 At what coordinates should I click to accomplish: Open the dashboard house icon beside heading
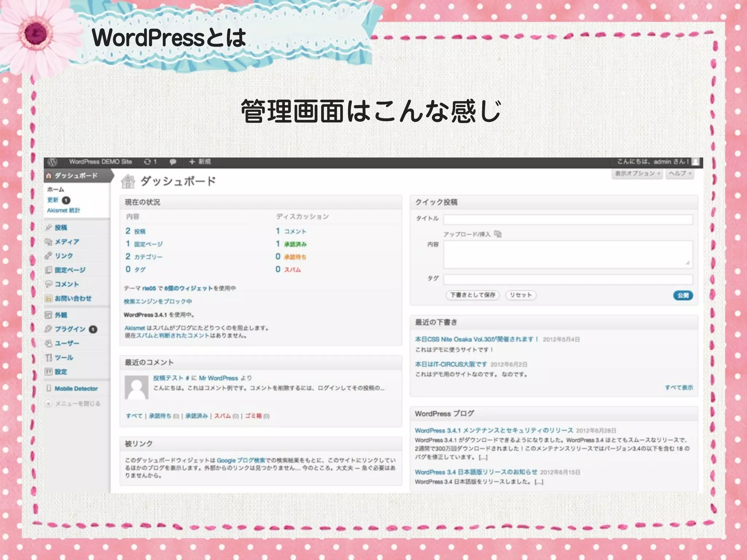tap(128, 181)
